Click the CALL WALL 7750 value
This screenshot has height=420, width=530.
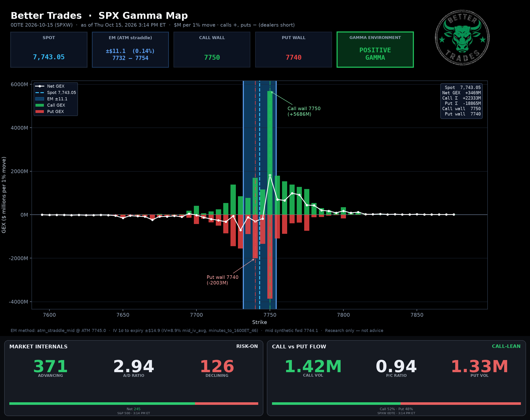(x=212, y=58)
